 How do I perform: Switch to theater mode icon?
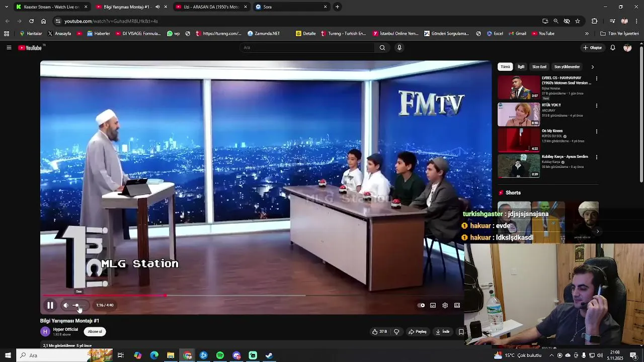click(x=457, y=305)
